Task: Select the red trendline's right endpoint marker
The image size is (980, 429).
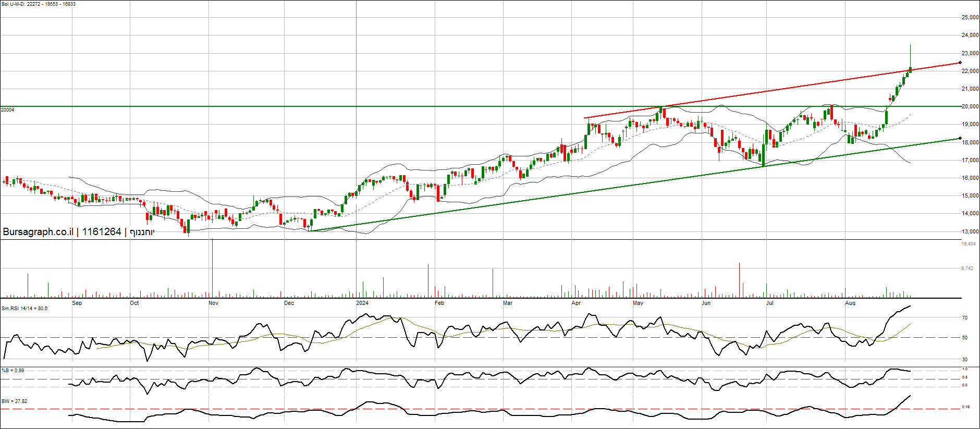Action: [960, 63]
